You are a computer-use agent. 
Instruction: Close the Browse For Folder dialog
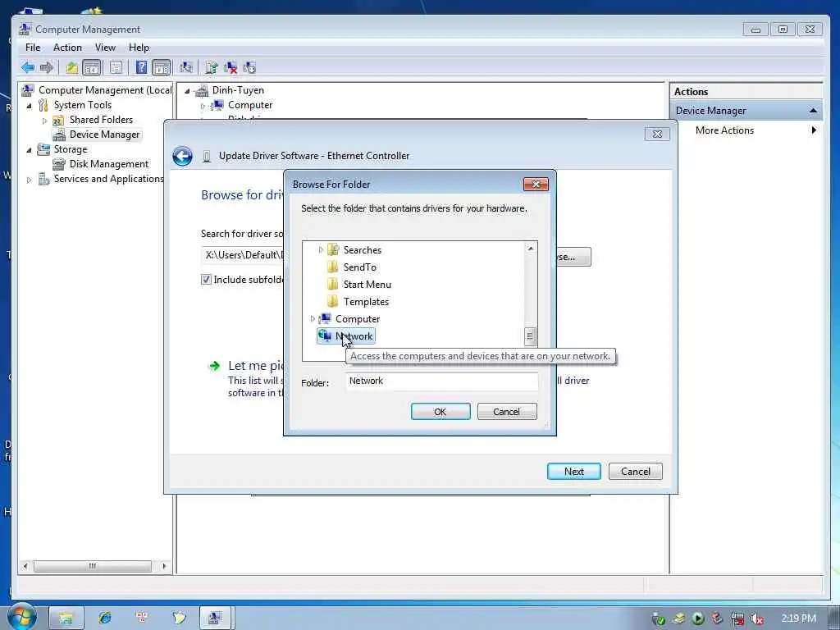click(x=536, y=185)
